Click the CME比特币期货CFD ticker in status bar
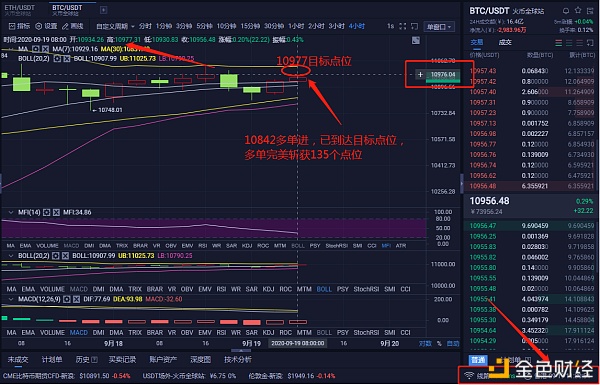Image resolution: width=600 pixels, height=385 pixels. [x=67, y=376]
